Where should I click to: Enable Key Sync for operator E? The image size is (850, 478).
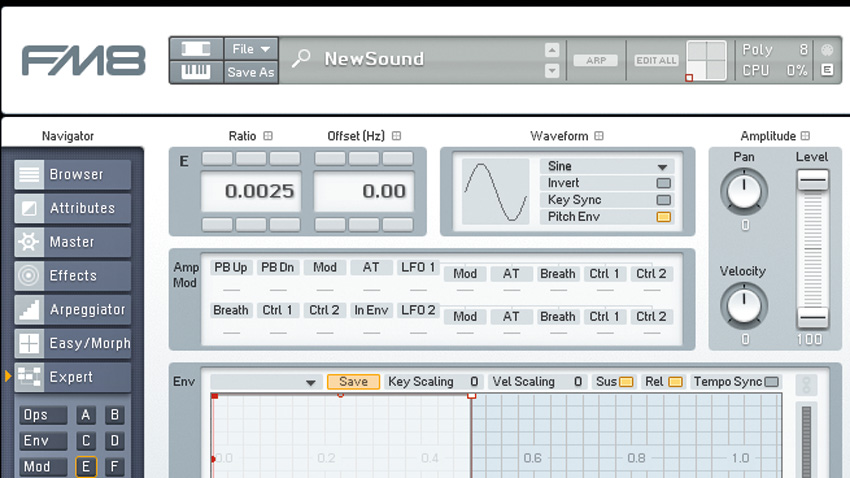coord(664,200)
